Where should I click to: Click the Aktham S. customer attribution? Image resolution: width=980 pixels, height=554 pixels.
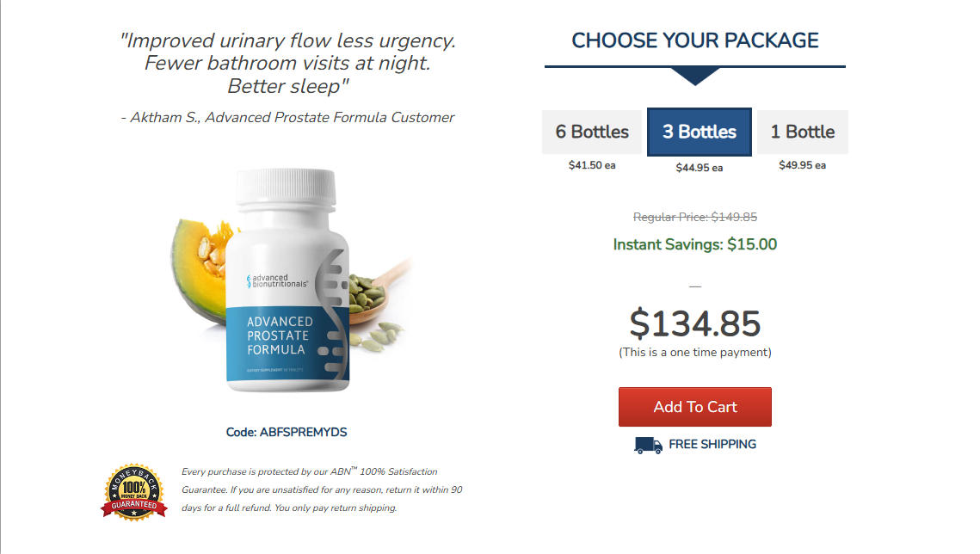pyautogui.click(x=288, y=117)
